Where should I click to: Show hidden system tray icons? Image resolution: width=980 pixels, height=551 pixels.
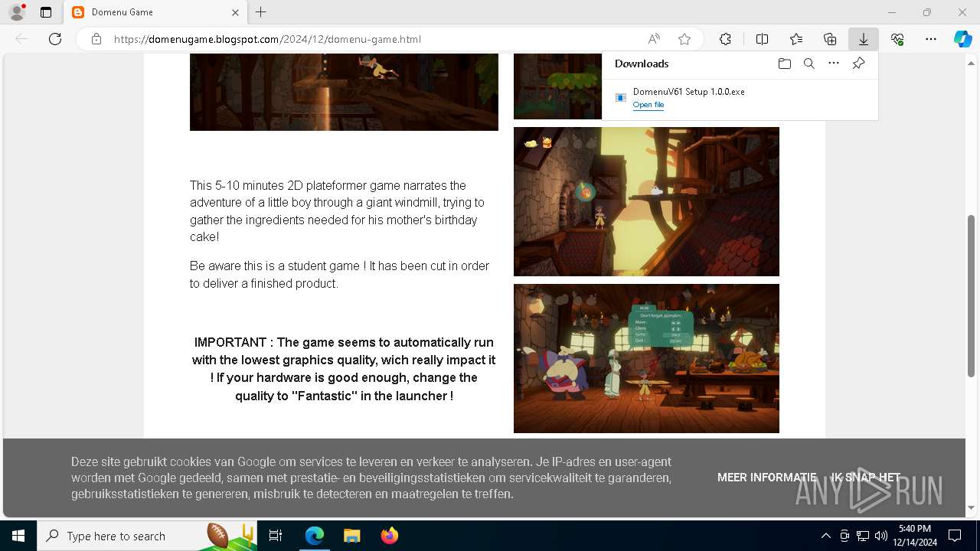click(825, 536)
